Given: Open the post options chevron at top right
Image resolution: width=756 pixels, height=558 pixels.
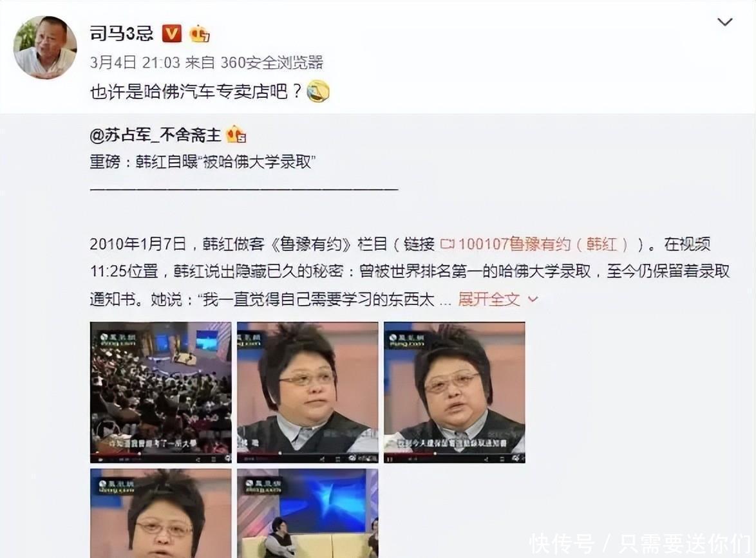Looking at the screenshot, I should click(725, 22).
